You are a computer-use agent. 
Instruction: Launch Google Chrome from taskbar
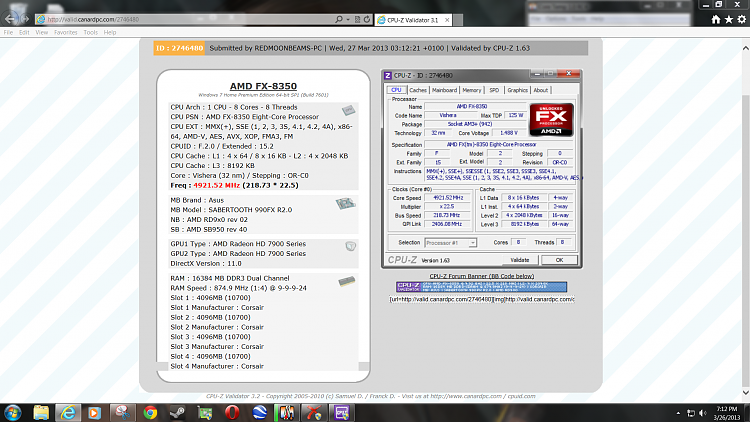tap(150, 412)
